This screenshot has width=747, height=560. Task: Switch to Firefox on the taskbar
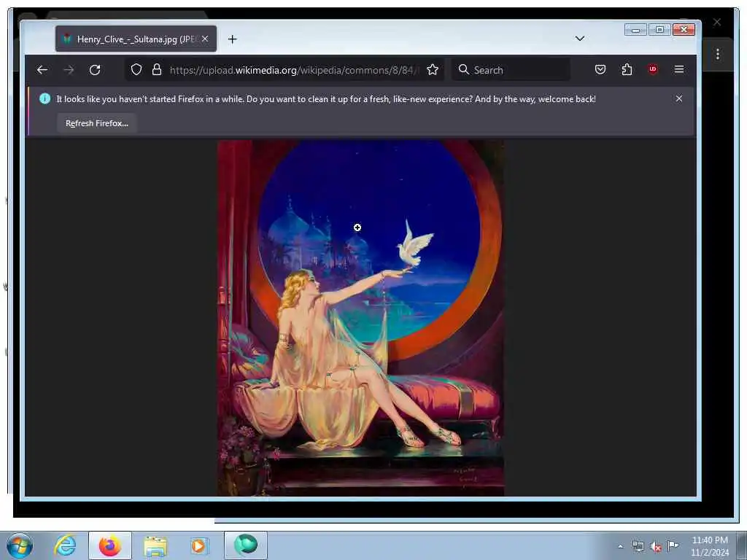[x=110, y=545]
